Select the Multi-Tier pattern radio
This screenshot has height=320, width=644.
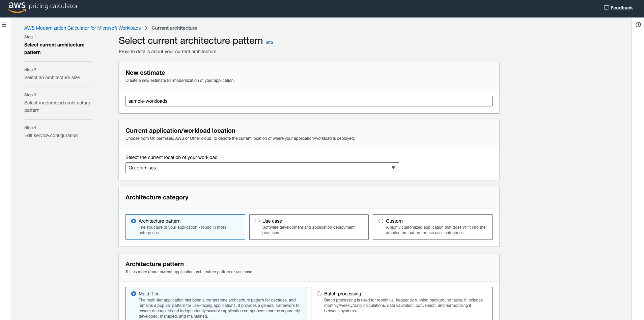[134, 294]
